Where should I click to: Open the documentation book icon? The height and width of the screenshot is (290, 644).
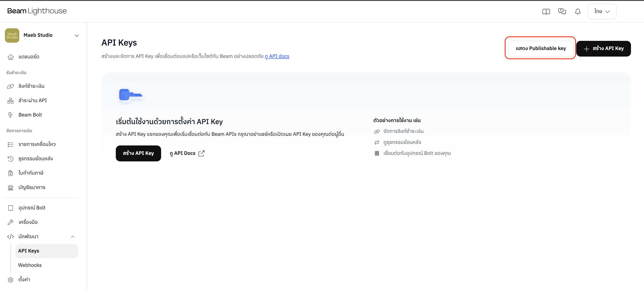[546, 11]
